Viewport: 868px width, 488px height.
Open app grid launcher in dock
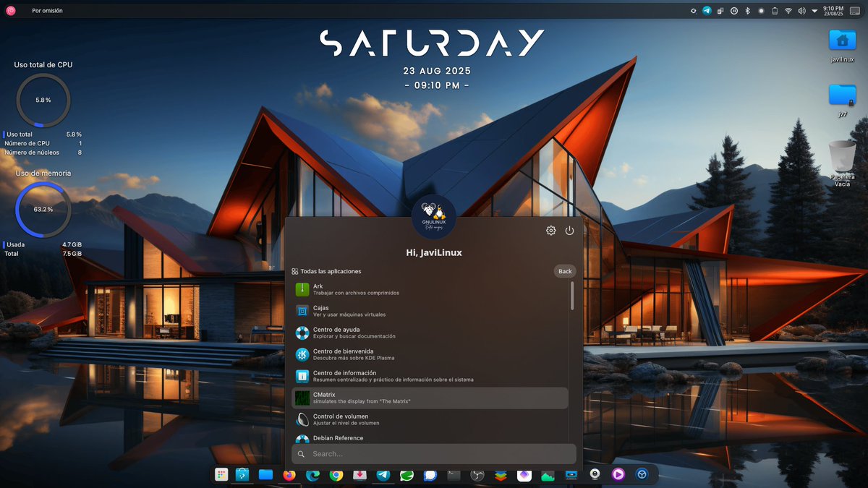pyautogui.click(x=221, y=475)
